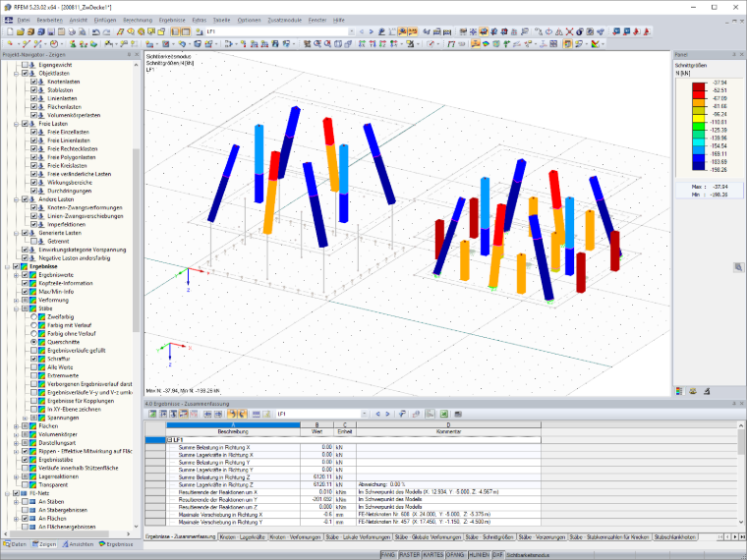747x560 pixels.
Task: Toggle navigator panel display icon in top toolbar
Action: (175, 31)
